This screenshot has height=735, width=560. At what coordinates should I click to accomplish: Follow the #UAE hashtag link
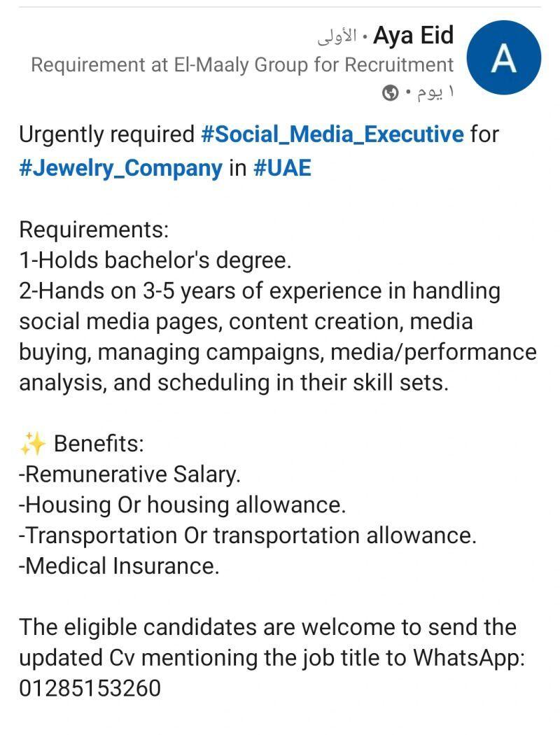click(282, 167)
